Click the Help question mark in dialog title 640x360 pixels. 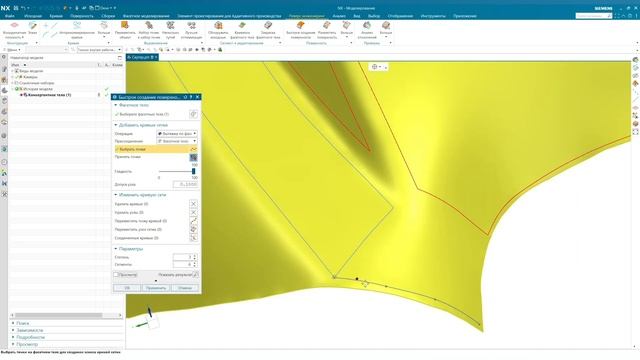click(191, 97)
